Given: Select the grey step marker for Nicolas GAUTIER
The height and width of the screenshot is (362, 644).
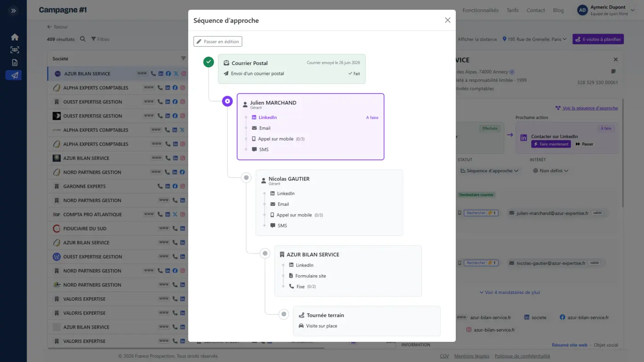Looking at the screenshot, I should (246, 177).
